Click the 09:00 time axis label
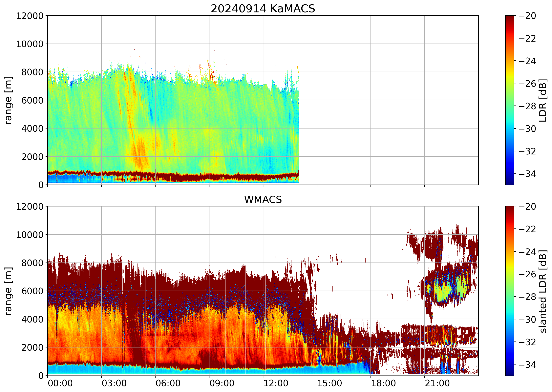This screenshot has width=552, height=392. click(x=222, y=383)
